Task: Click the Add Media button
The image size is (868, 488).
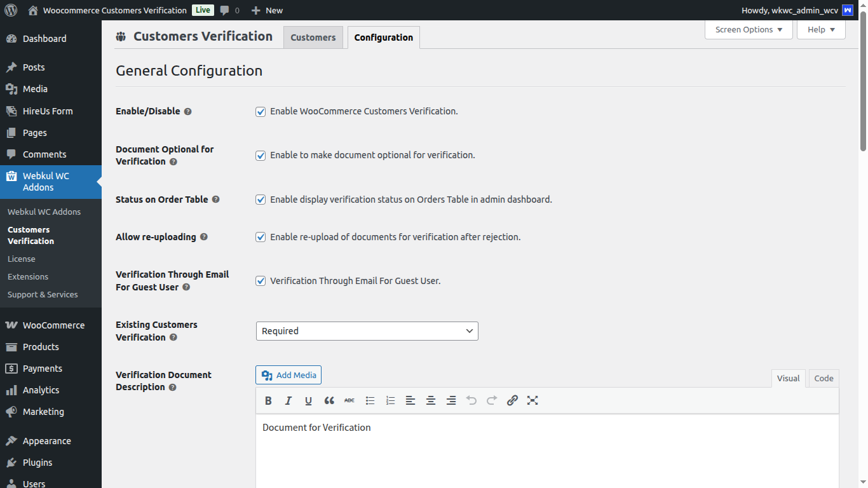Action: coord(288,375)
